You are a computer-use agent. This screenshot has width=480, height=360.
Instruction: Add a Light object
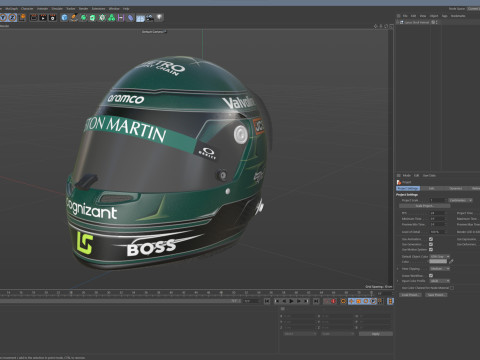[159, 17]
